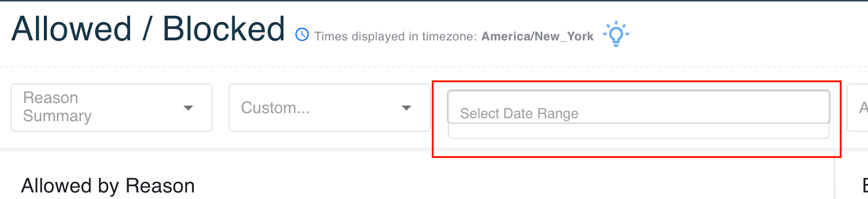
Task: Click the word Blocked in the title
Action: coord(224,29)
